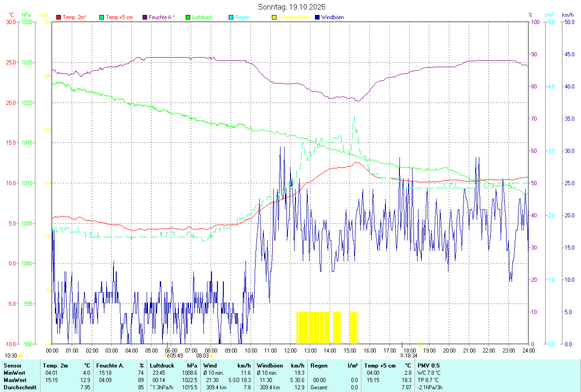The image size is (581, 392).
Task: Click the bright green Luftdruck legend square
Action: [188, 17]
